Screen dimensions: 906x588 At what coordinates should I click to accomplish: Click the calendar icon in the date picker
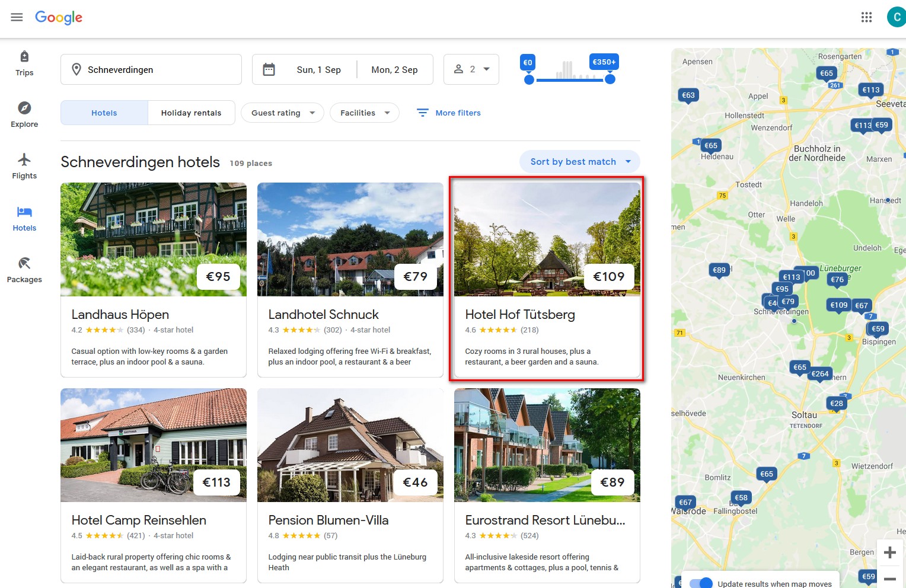269,69
